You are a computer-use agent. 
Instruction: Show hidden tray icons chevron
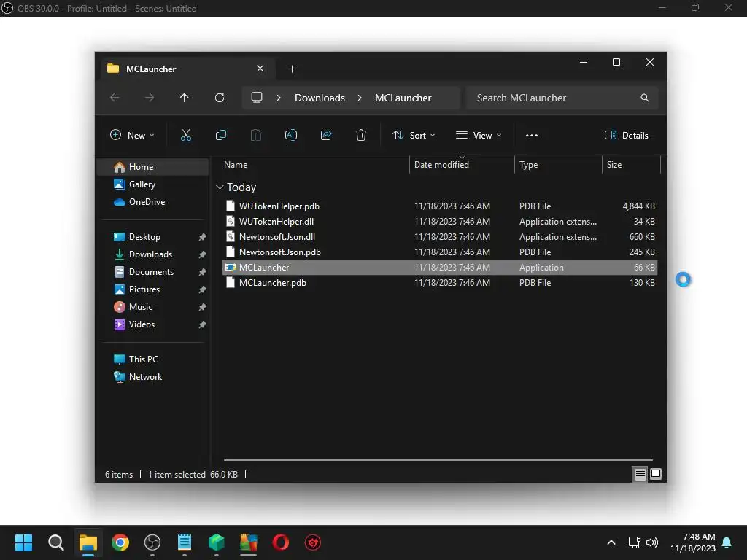click(x=611, y=542)
